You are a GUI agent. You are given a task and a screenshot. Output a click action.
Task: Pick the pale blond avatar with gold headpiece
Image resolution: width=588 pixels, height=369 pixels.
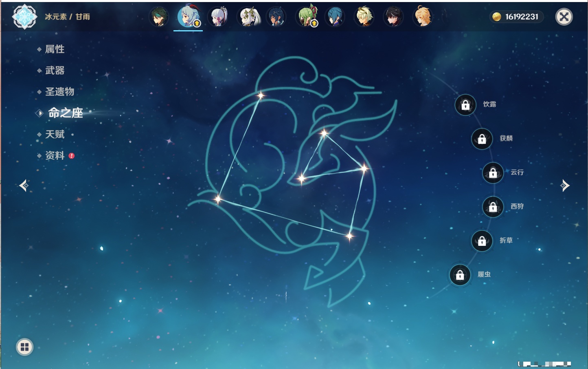click(364, 17)
